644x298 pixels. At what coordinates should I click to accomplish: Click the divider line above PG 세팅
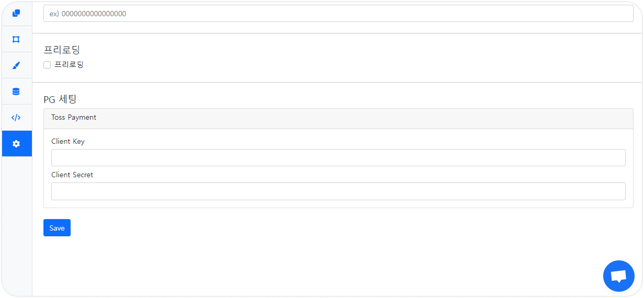point(337,82)
